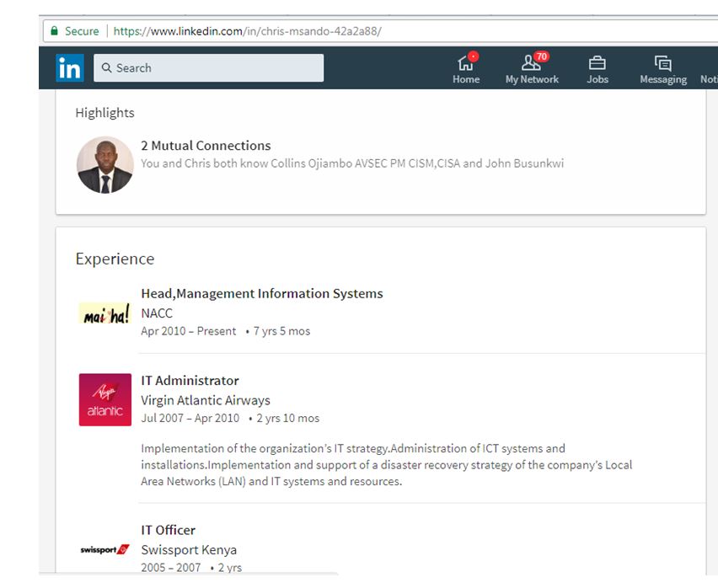Click '2005 – 2007' date text
The width and height of the screenshot is (718, 588).
[171, 568]
